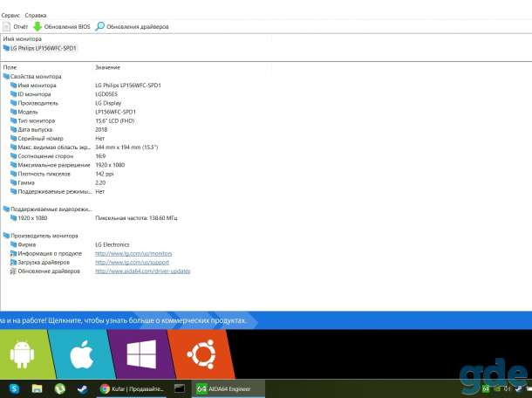This screenshot has width=532, height=398.
Task: Open uTorrent from the taskbar
Action: [59, 388]
